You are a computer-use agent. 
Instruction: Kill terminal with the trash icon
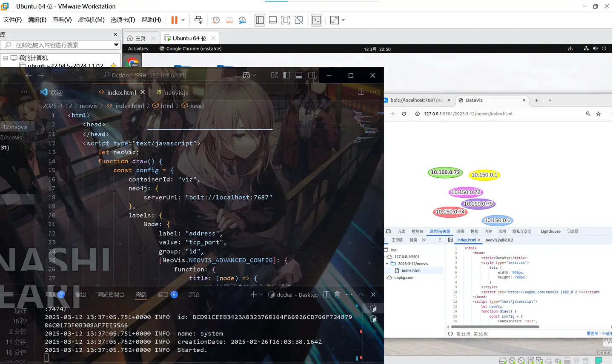tap(337, 294)
